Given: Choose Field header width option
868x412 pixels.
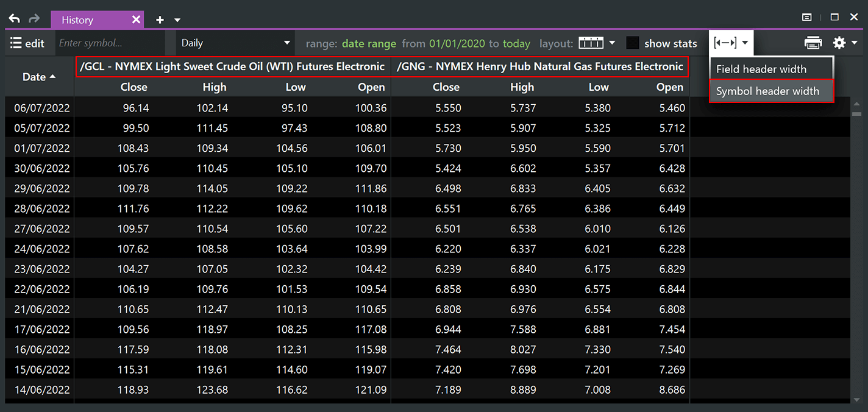Looking at the screenshot, I should point(771,69).
